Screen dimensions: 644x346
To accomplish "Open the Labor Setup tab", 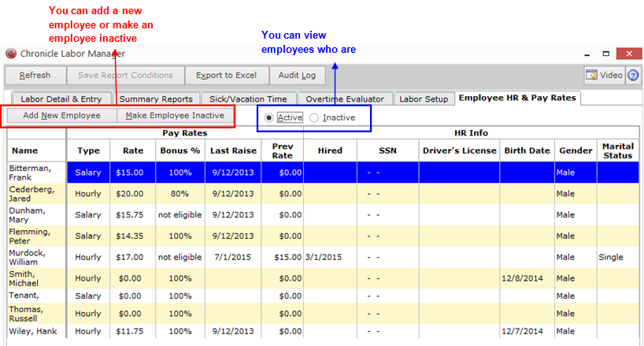I will pyautogui.click(x=424, y=99).
